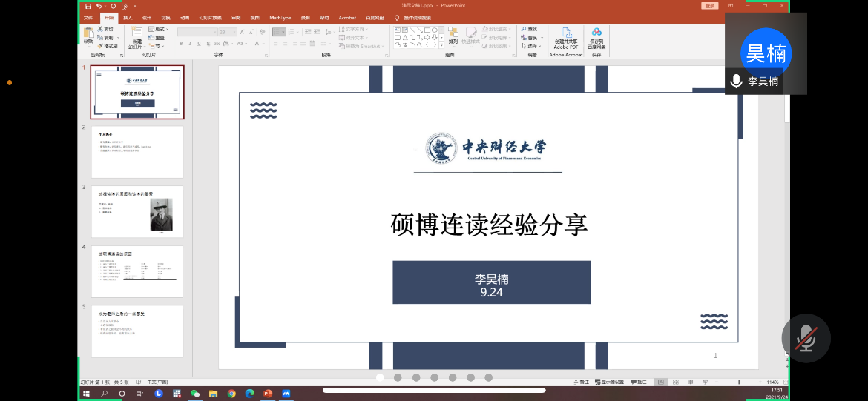Image resolution: width=868 pixels, height=401 pixels.
Task: Unmute the red-slashed microphone button
Action: click(805, 339)
